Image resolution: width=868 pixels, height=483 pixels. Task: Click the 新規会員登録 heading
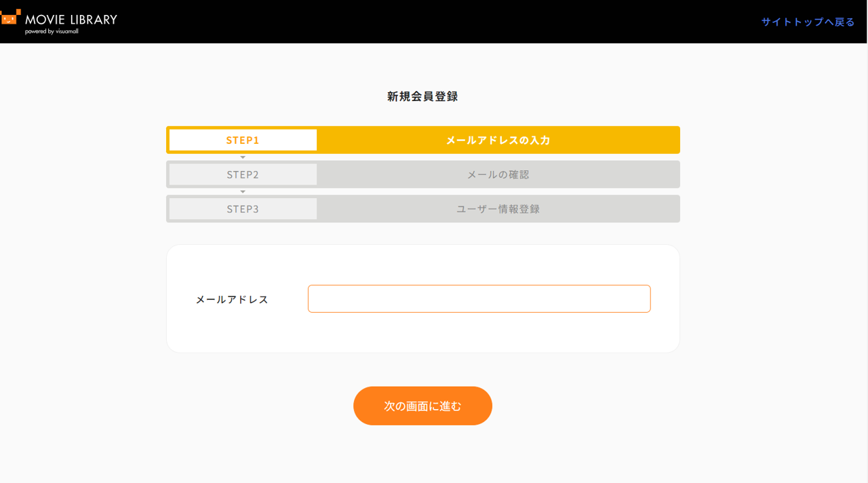coord(422,96)
